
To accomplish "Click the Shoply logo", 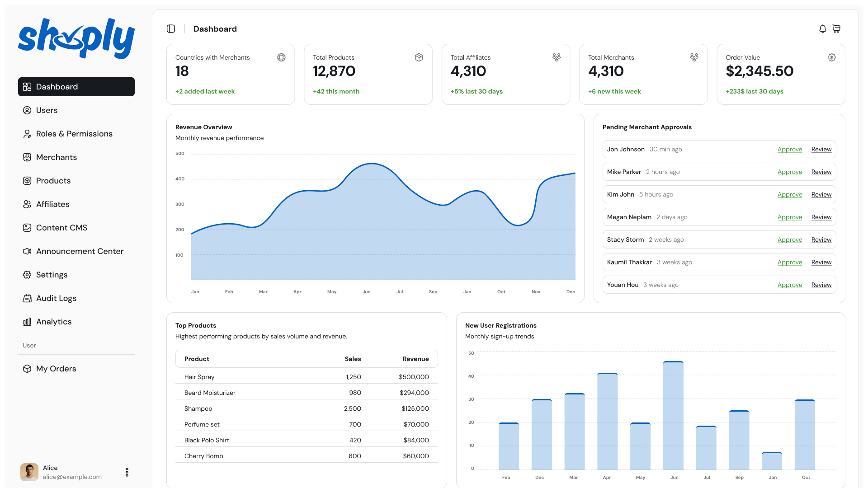I will (x=76, y=38).
